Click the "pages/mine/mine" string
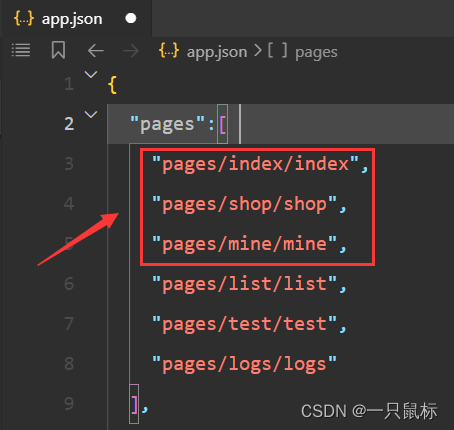The image size is (454, 430). pos(244,244)
